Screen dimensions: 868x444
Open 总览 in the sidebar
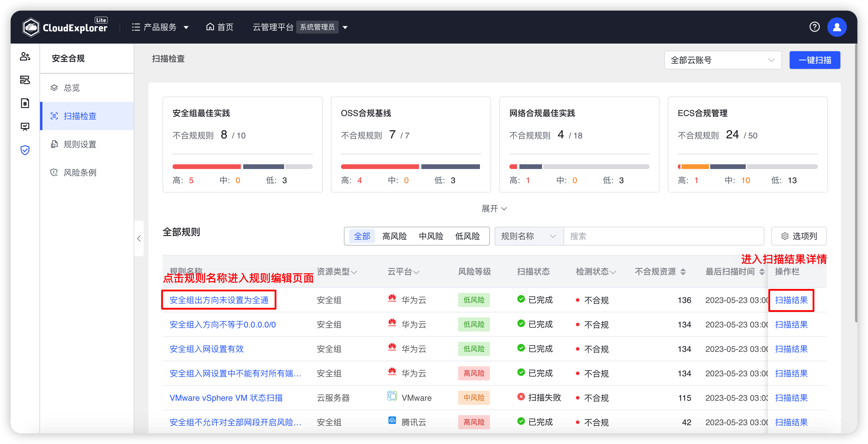pos(87,87)
